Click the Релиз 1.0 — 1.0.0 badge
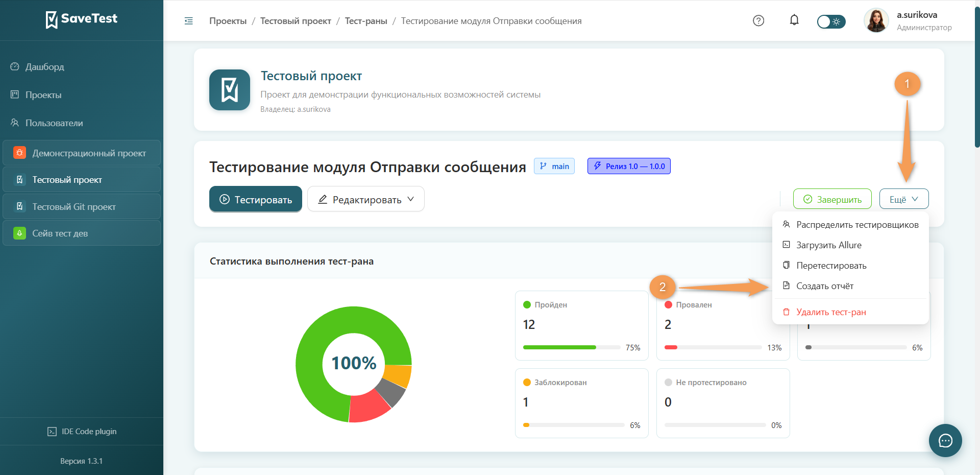Image resolution: width=980 pixels, height=475 pixels. pyautogui.click(x=629, y=166)
